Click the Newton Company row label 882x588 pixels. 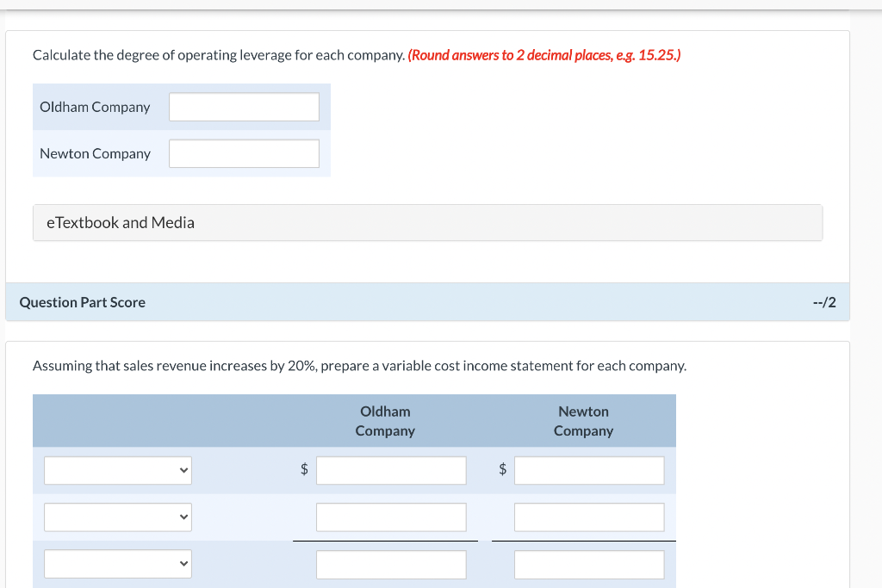(x=95, y=153)
